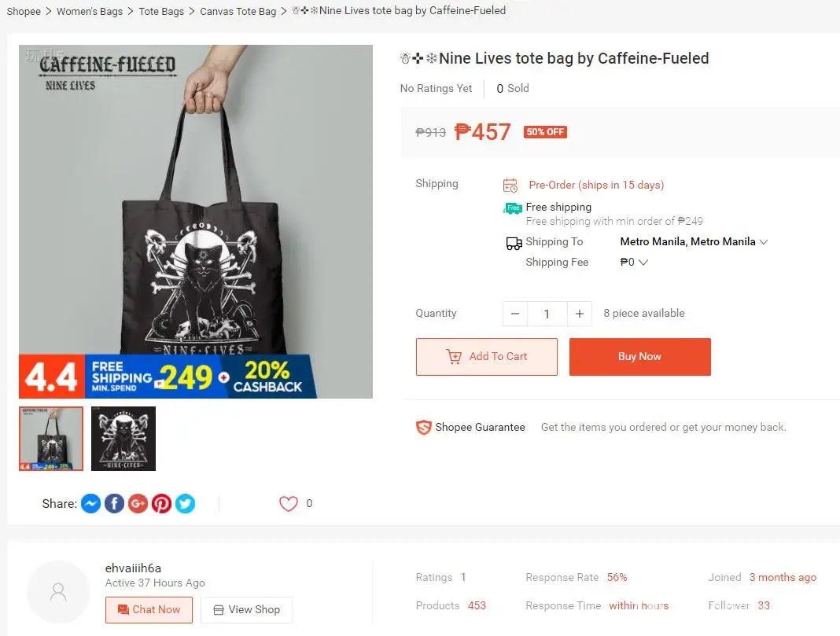Add the tote bag to cart

(486, 357)
